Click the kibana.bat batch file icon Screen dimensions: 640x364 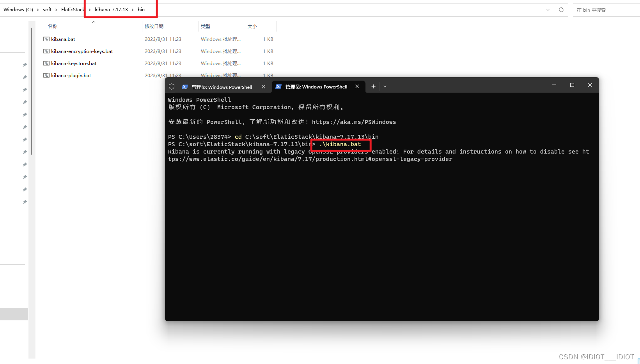(46, 39)
